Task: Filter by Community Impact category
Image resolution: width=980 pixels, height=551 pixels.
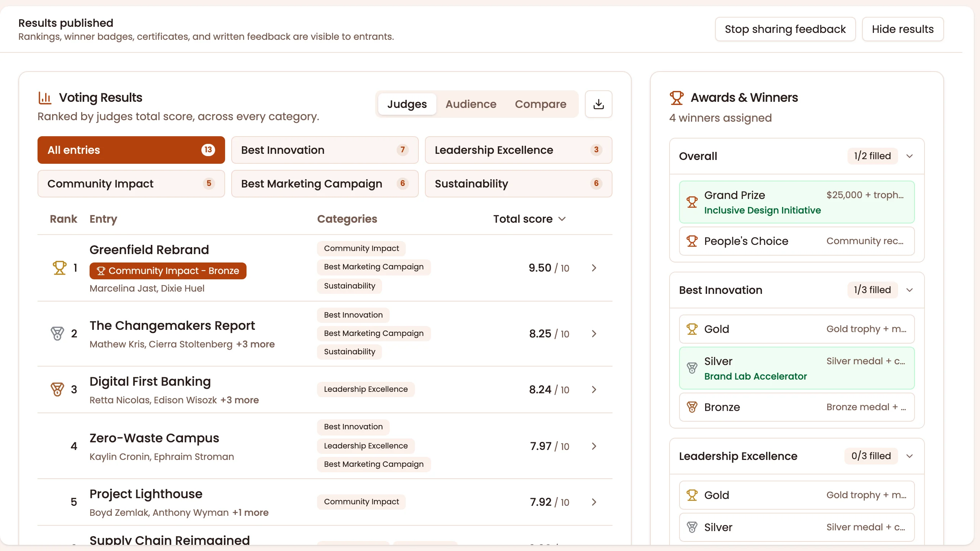Action: click(131, 184)
